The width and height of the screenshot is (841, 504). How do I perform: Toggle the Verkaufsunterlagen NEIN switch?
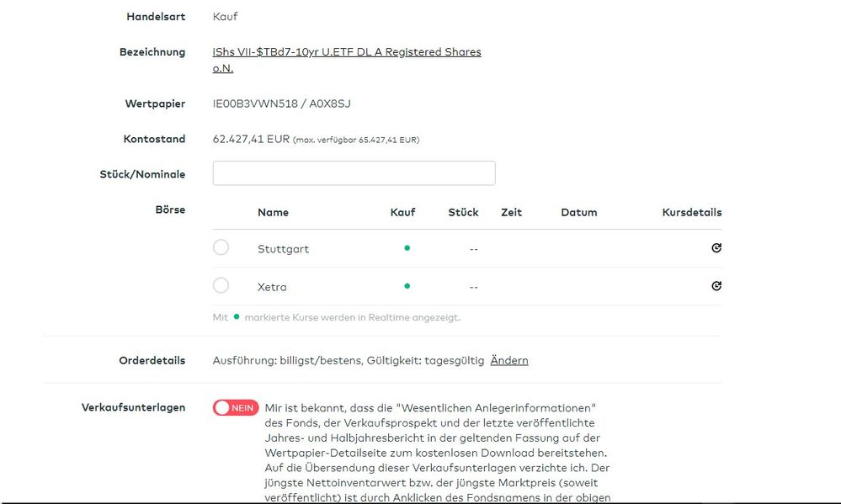click(236, 407)
